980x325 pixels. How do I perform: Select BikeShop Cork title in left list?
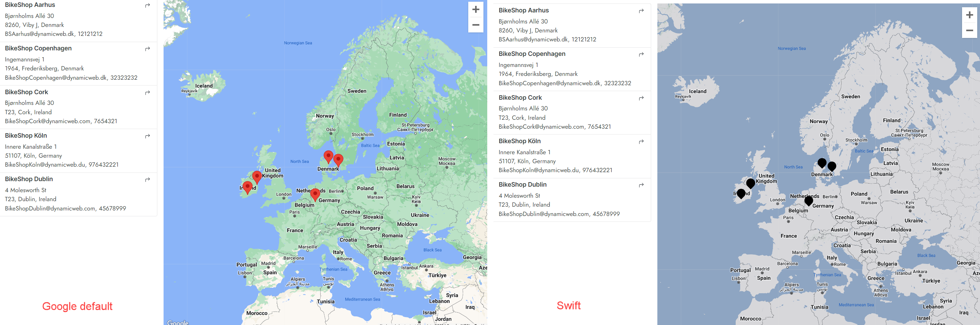tap(27, 92)
